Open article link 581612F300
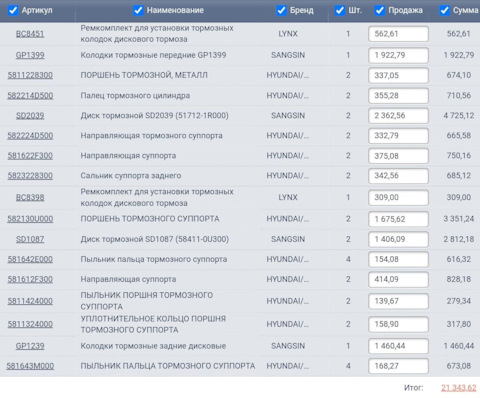Screen dimensions: 480x398 coord(30,279)
